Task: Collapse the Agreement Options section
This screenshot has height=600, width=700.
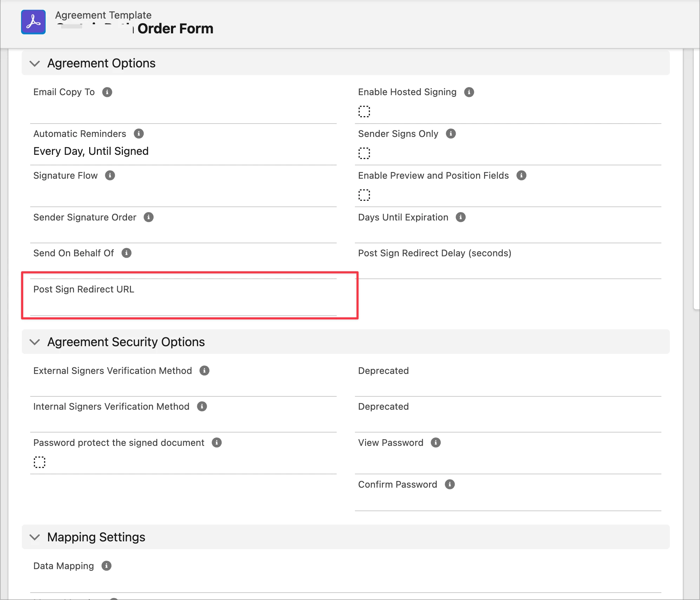Action: click(35, 64)
